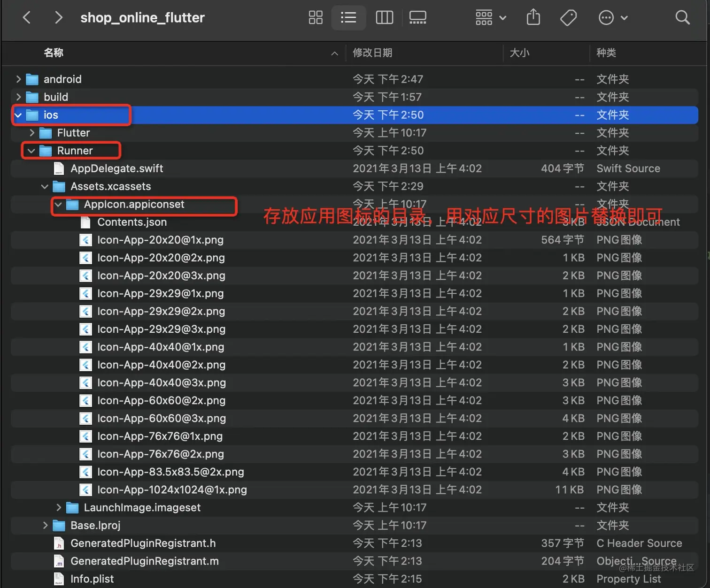Select the Icon-App-83.5x83.5@2x.png row
This screenshot has width=710, height=588.
pyautogui.click(x=355, y=472)
